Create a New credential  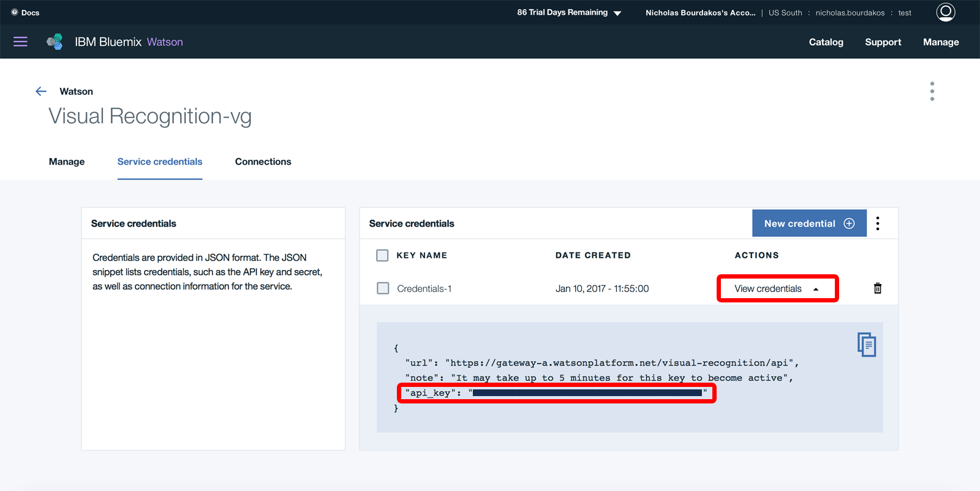click(809, 223)
